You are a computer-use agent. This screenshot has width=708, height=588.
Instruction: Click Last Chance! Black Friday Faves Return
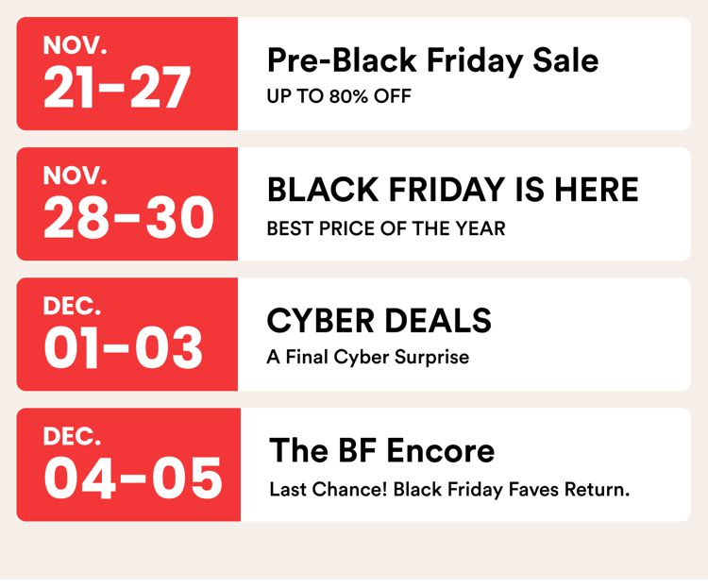click(x=449, y=490)
